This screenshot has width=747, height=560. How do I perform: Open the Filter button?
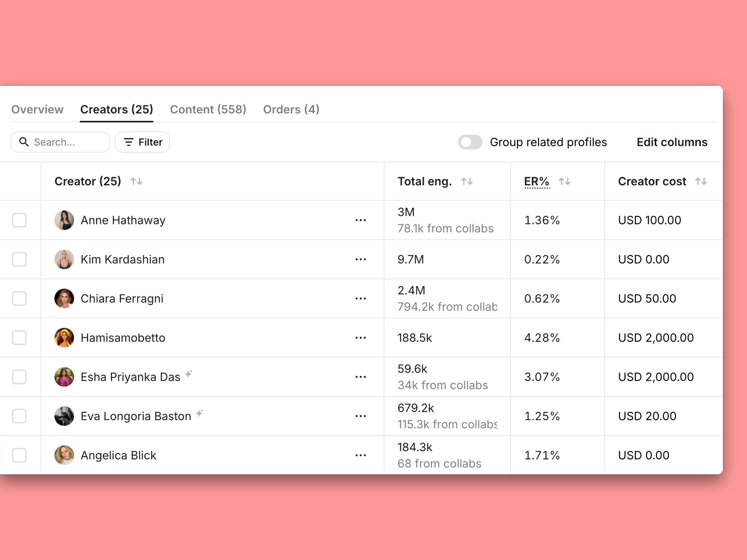(x=142, y=142)
